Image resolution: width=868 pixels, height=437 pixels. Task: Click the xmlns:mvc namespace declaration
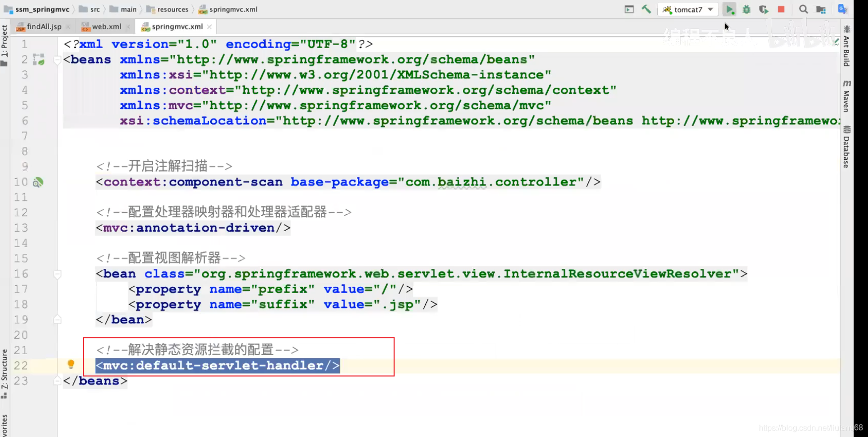click(336, 106)
